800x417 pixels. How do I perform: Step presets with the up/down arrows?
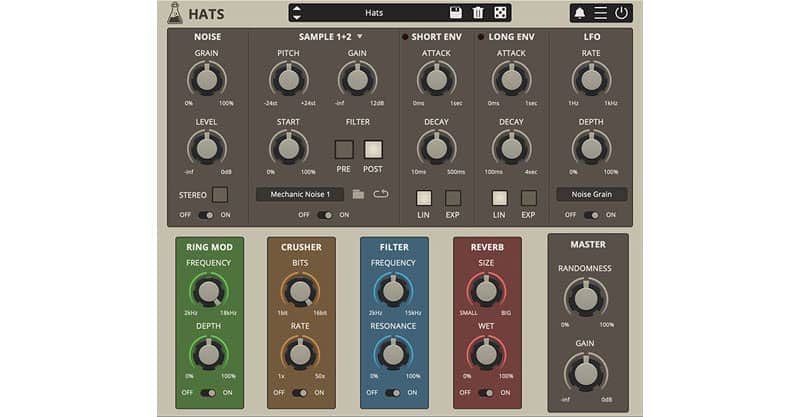(x=296, y=13)
